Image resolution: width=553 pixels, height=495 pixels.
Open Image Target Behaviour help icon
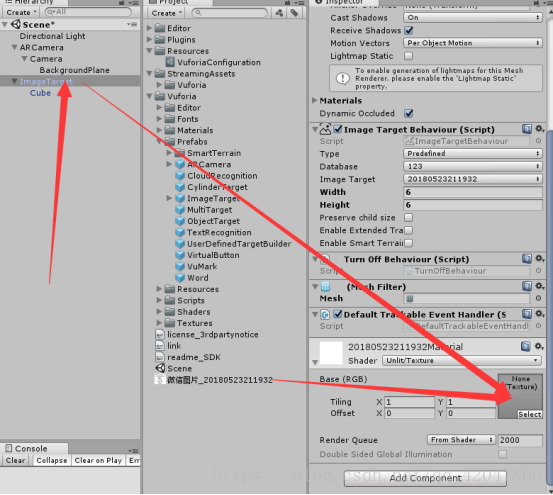[x=527, y=129]
